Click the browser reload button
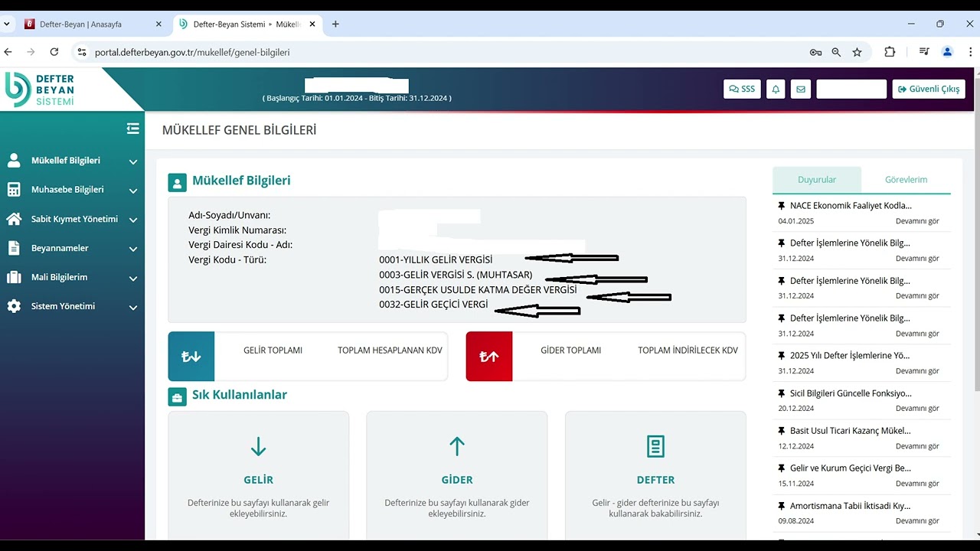 (x=54, y=52)
